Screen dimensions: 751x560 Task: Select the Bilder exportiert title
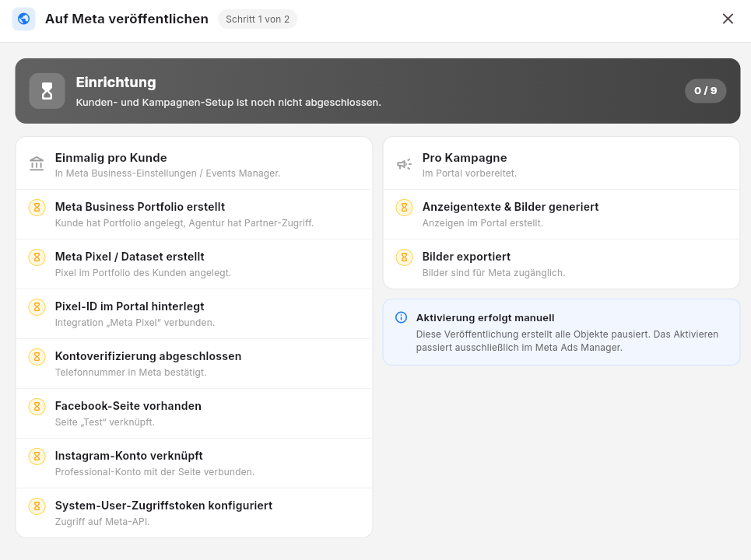(x=466, y=257)
